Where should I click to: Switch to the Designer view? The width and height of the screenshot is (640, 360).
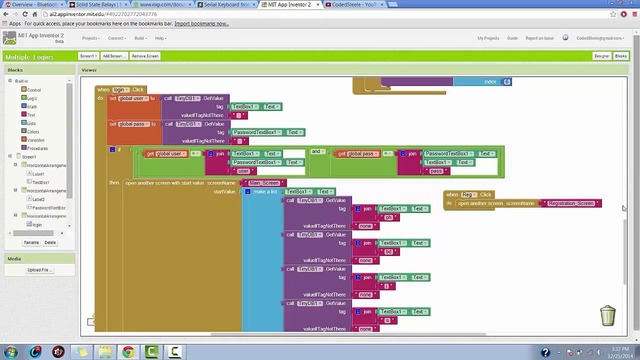[602, 56]
